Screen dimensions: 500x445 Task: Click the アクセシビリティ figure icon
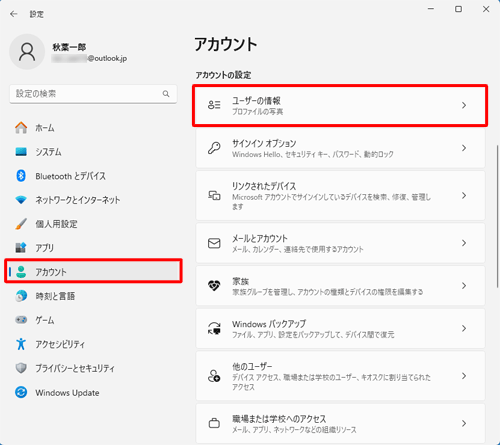click(x=21, y=344)
